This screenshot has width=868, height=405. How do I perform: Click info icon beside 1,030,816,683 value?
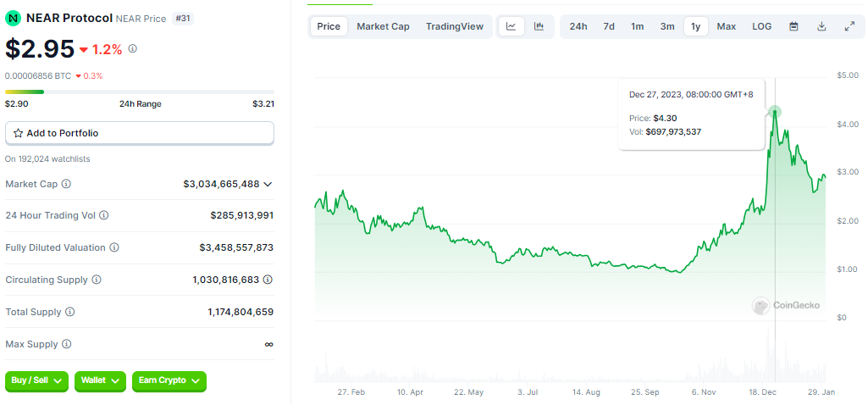[x=268, y=280]
